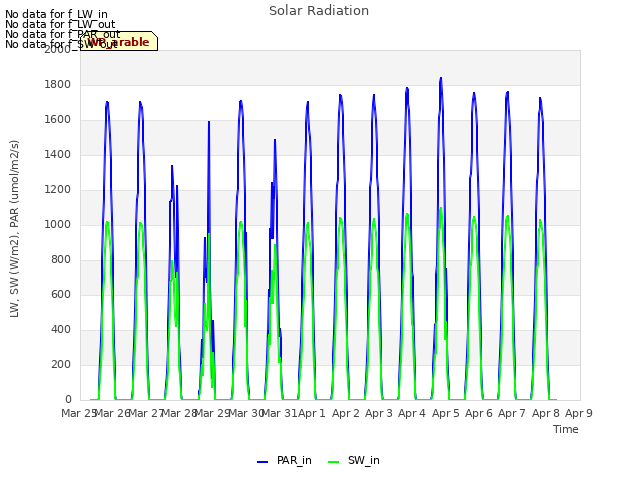The image size is (640, 480).
Task: Click the Apr 3 x-axis tick label
Action: pos(379,413)
